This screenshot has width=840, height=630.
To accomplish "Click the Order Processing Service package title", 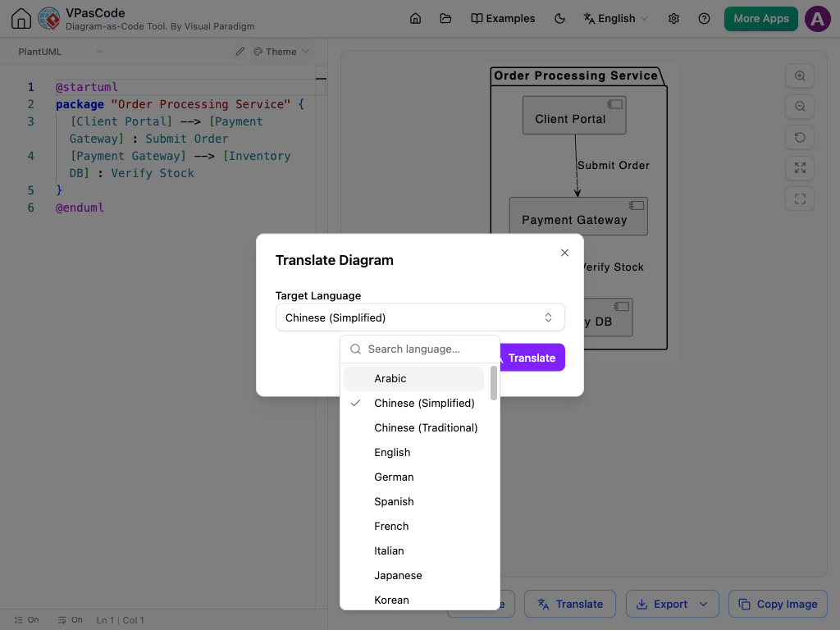I will (576, 75).
